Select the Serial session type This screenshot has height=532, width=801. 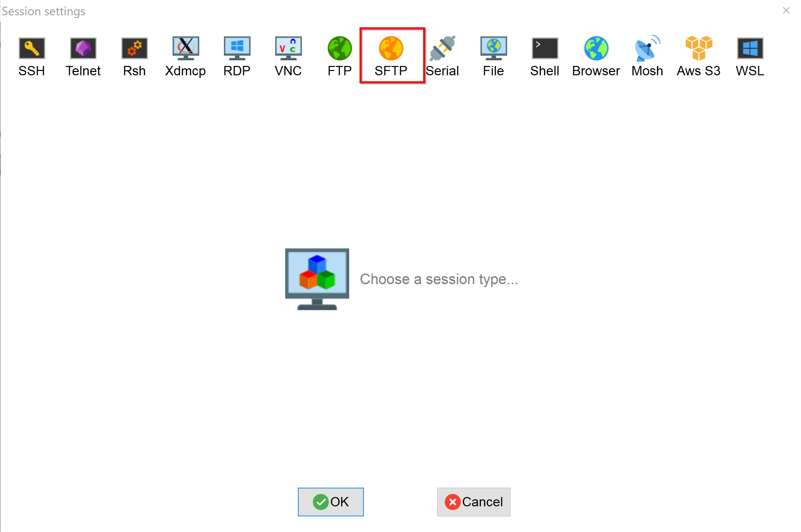coord(443,53)
